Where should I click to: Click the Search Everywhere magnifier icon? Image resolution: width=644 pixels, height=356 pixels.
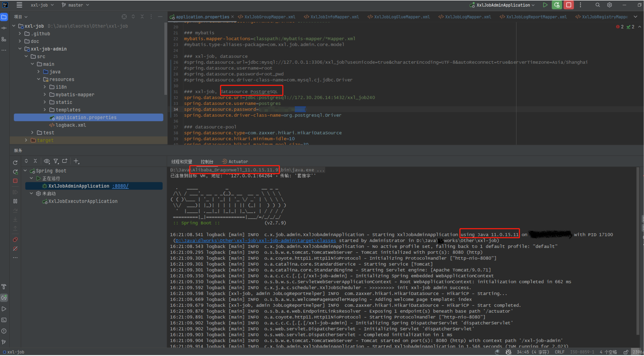[597, 5]
